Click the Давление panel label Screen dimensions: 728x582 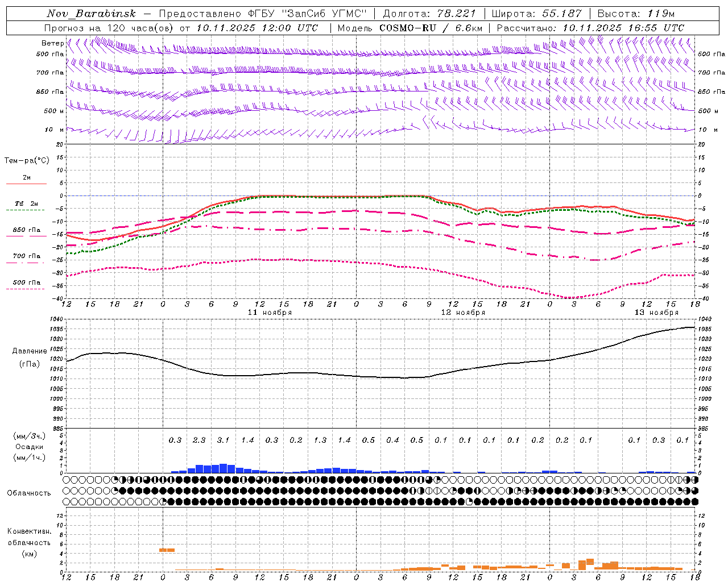pos(29,351)
